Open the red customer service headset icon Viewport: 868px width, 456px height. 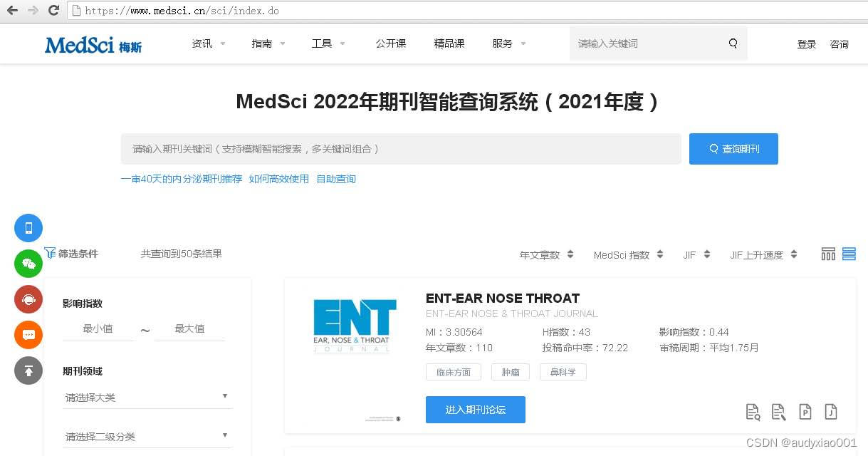click(x=28, y=299)
